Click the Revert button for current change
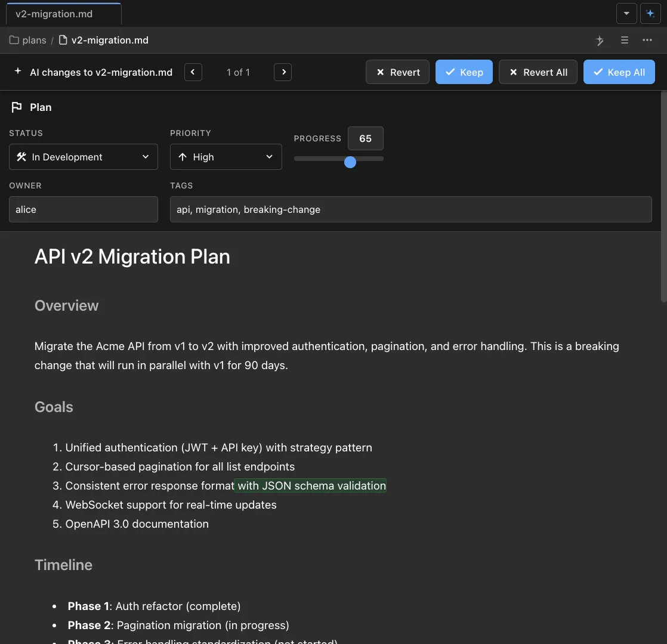 [397, 72]
